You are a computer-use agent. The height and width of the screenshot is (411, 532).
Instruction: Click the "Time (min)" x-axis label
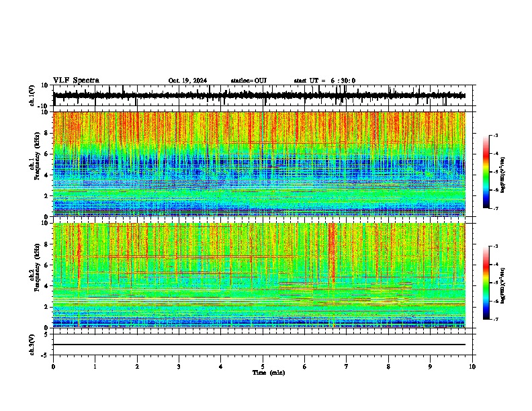point(269,373)
